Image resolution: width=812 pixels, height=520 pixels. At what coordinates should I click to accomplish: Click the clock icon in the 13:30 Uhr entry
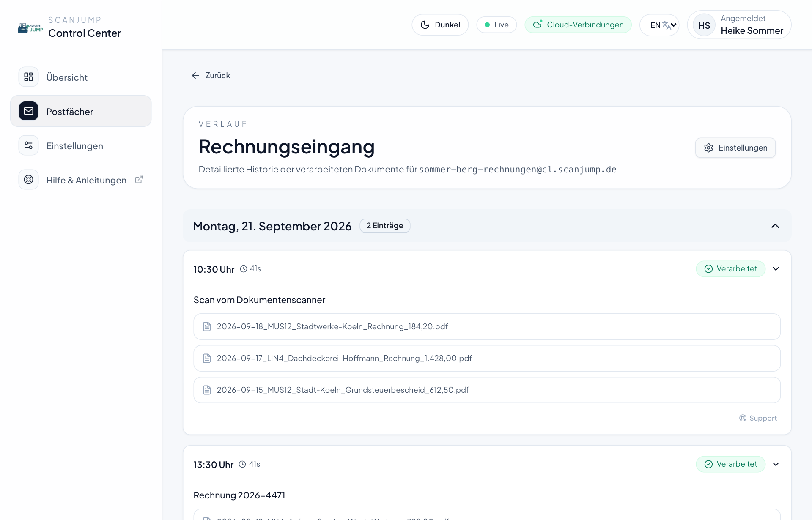click(242, 464)
